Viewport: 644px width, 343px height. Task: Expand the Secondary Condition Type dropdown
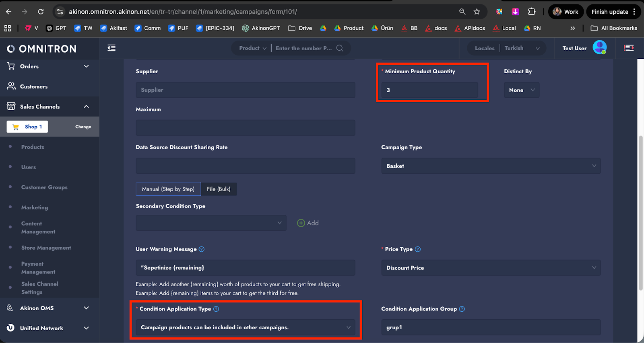point(211,223)
